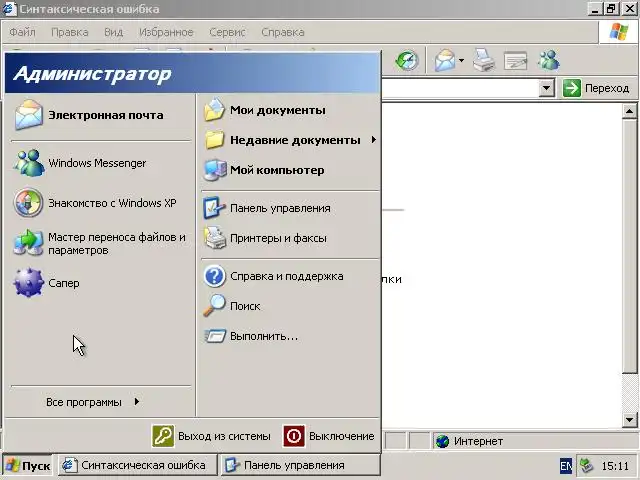Click the Windows flag logo in browser

pyautogui.click(x=619, y=31)
